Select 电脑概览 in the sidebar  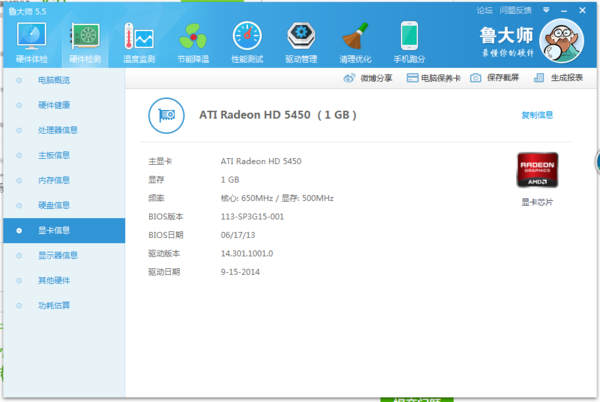tap(64, 80)
